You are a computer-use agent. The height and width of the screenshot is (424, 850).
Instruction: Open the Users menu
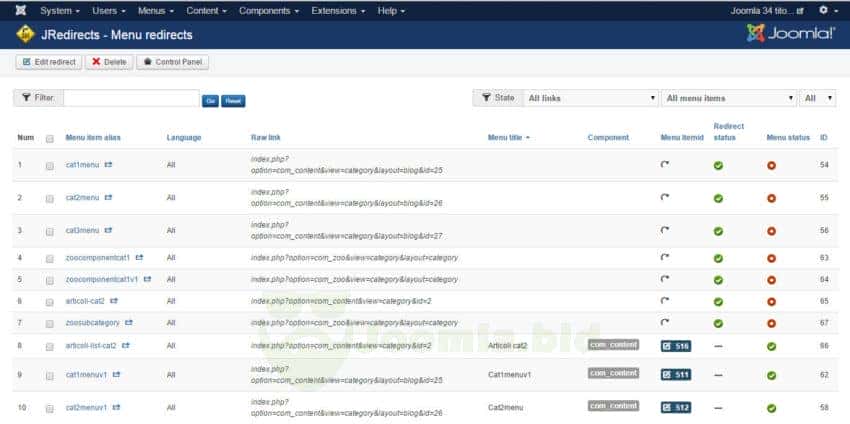[x=108, y=10]
